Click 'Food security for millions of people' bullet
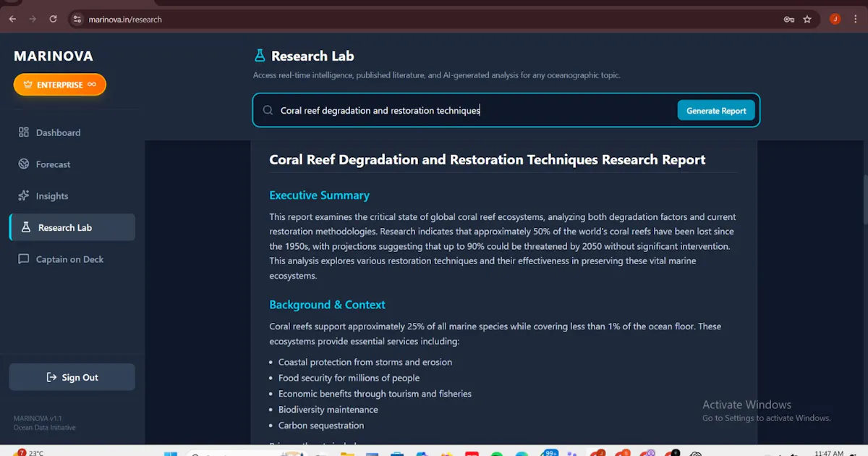 (x=349, y=378)
